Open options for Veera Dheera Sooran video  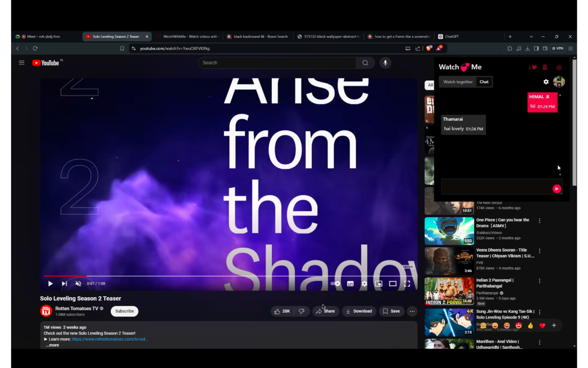pyautogui.click(x=540, y=251)
